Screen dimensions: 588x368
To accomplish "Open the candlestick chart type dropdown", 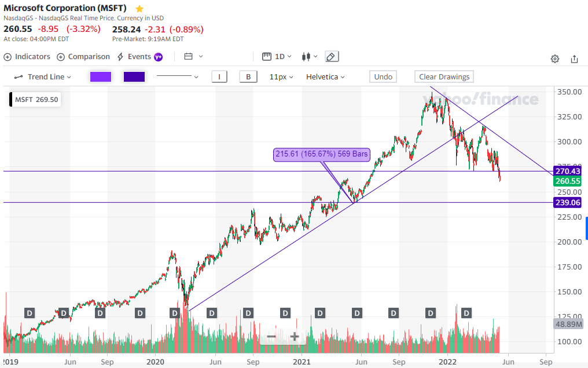I will pos(310,57).
